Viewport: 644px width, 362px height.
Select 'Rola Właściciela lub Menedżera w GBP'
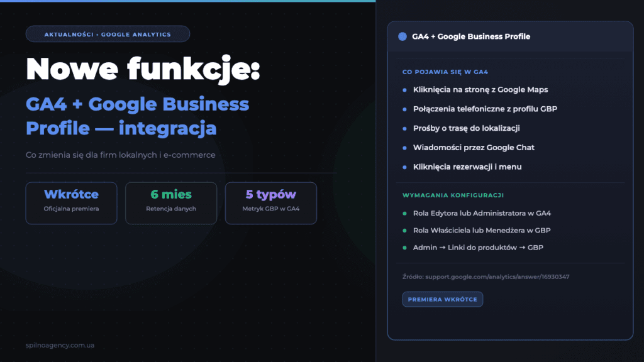(482, 230)
